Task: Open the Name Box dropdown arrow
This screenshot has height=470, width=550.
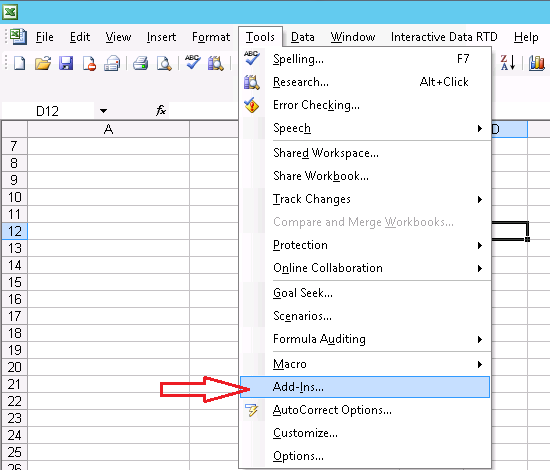Action: tap(103, 111)
